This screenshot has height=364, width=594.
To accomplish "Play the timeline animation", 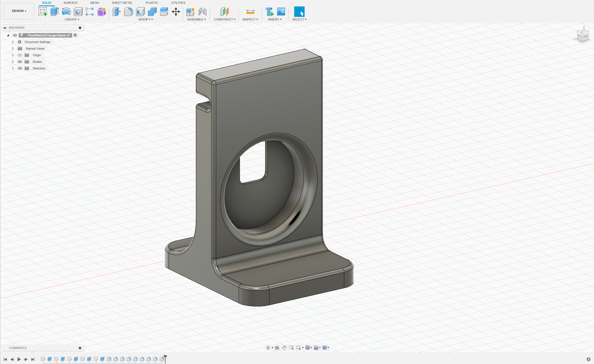I will 19,359.
